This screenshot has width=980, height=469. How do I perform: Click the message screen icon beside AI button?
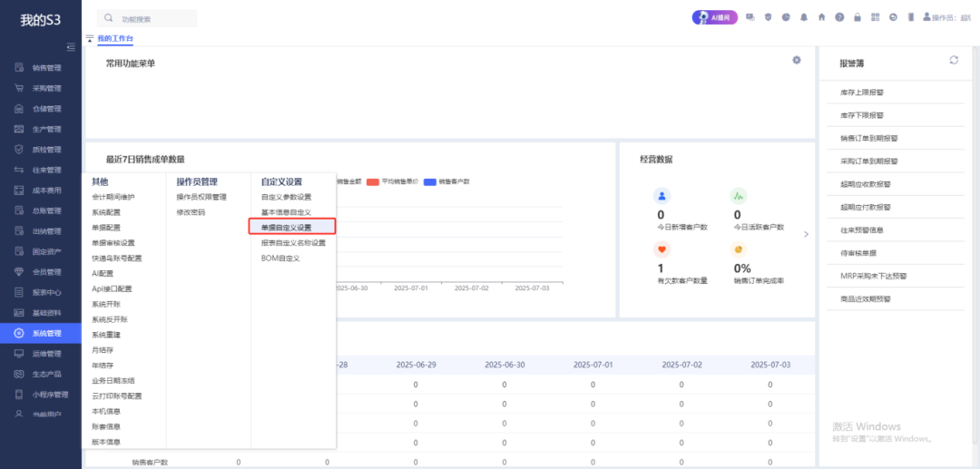(750, 17)
